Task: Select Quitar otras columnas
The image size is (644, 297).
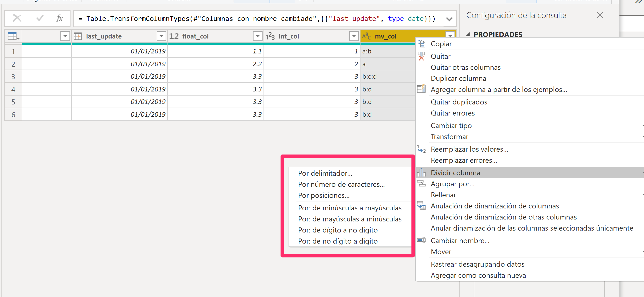Action: (530, 67)
